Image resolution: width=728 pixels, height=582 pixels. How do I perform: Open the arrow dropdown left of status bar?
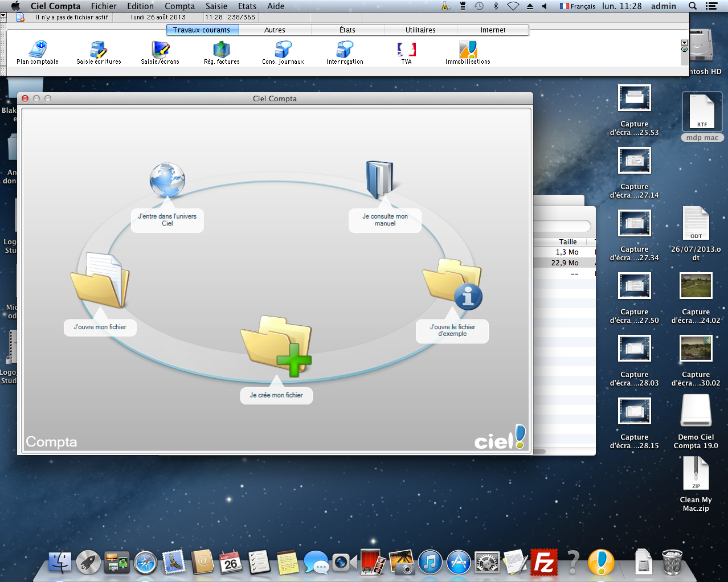pos(3,17)
